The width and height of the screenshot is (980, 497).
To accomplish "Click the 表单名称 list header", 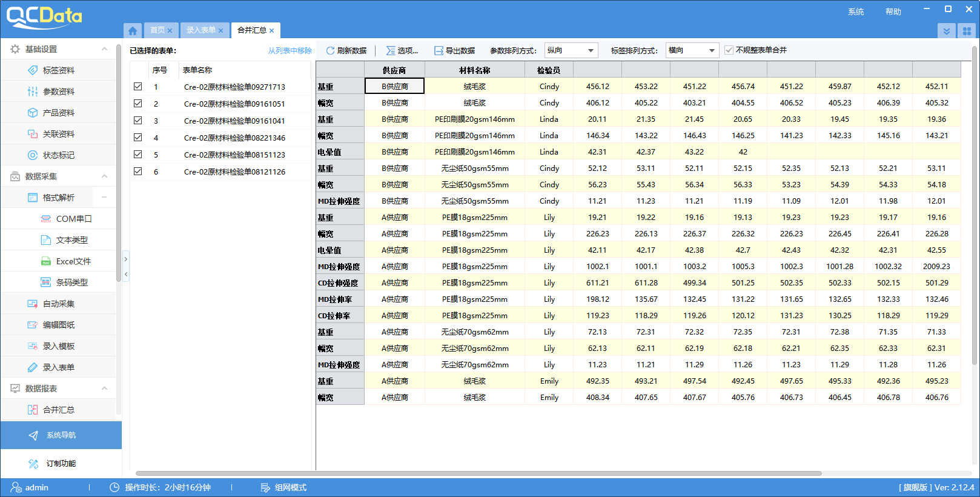I will click(245, 70).
